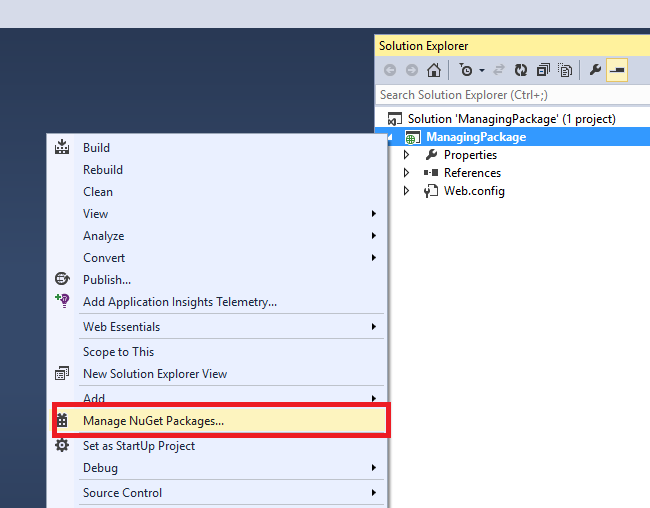The image size is (650, 508).
Task: Click the Collapse All toolbar icon
Action: pos(543,70)
